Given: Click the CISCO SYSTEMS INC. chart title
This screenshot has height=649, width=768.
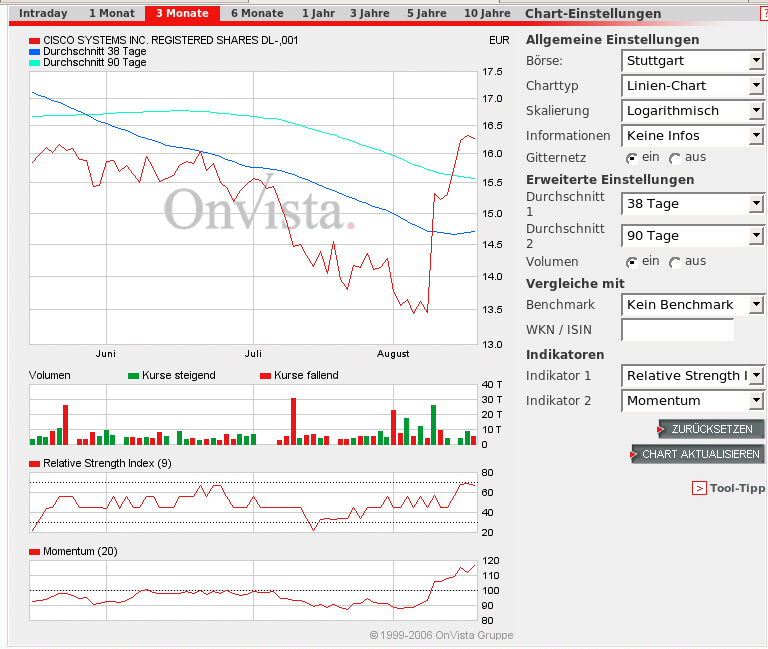Looking at the screenshot, I should (170, 40).
